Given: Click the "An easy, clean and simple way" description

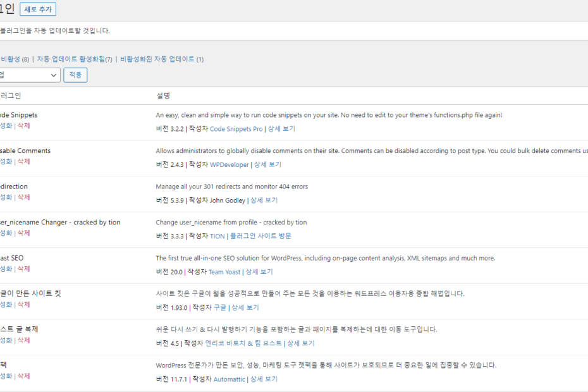Looking at the screenshot, I should click(x=329, y=115).
